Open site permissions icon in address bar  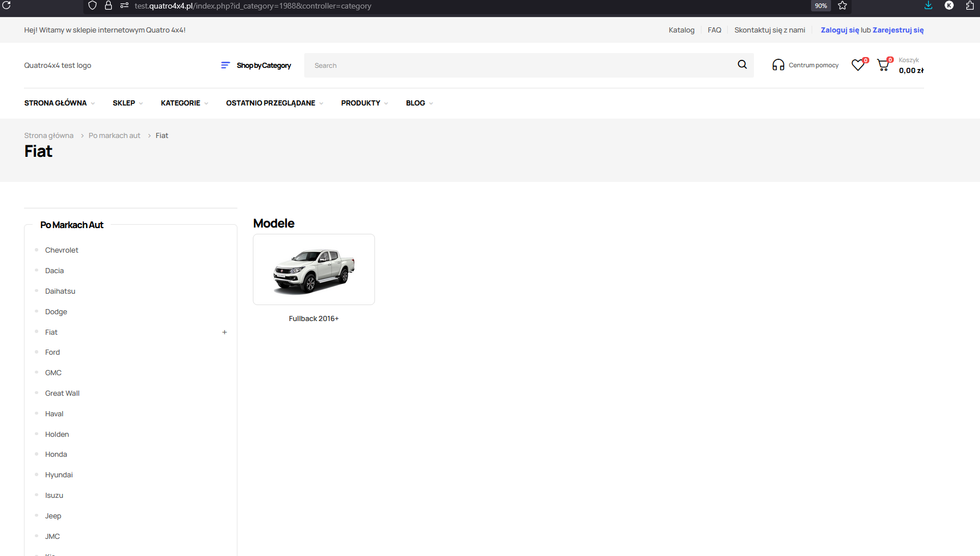[x=124, y=5]
